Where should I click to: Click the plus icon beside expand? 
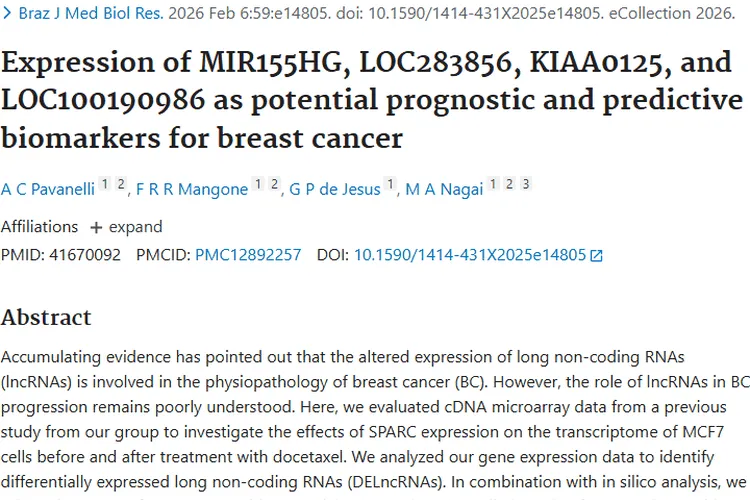(96, 227)
